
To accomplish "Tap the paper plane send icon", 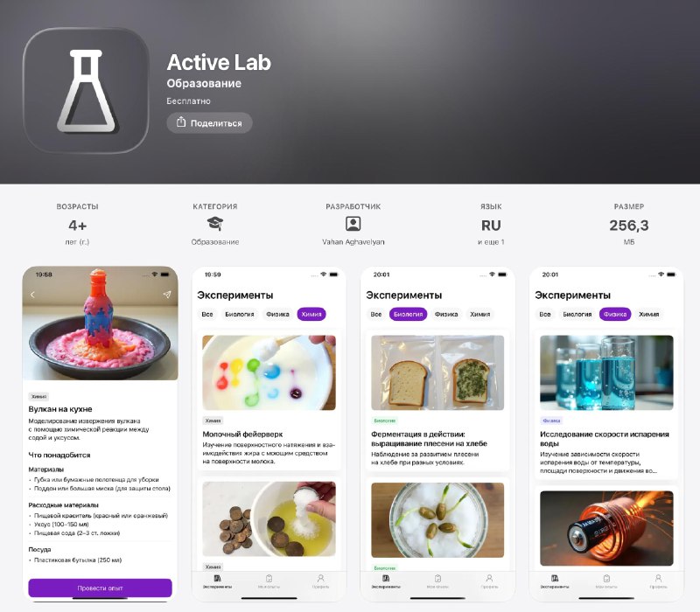I will click(167, 295).
